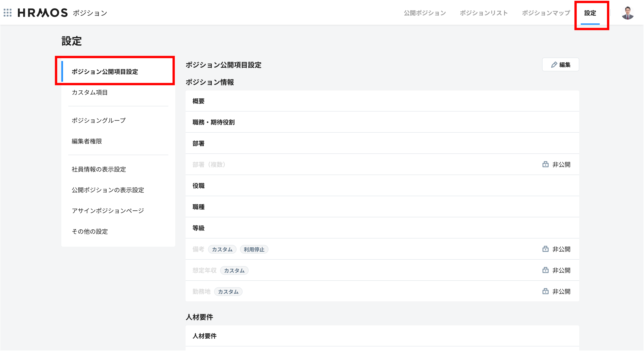Click the 部署（複数） label
This screenshot has width=644, height=351.
(x=209, y=164)
